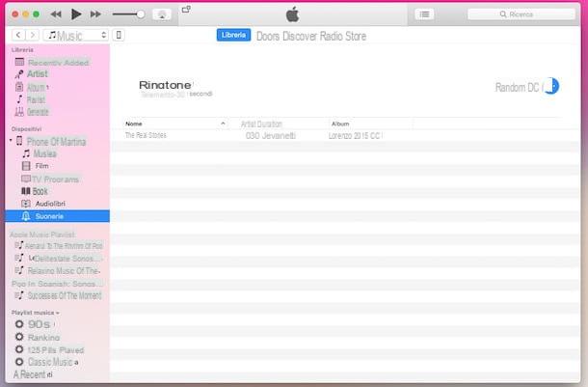The image size is (588, 387).
Task: Open the Up Next list button
Action: [424, 14]
